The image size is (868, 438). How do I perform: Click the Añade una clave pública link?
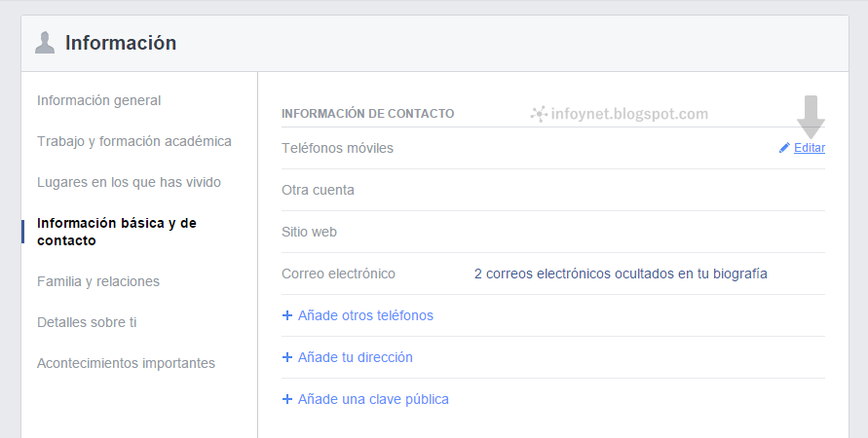(x=373, y=399)
